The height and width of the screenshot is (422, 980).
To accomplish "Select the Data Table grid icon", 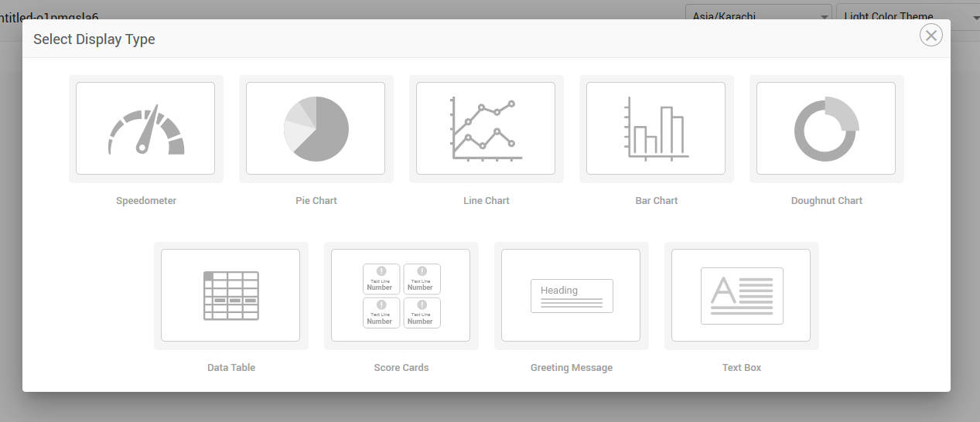I will click(230, 295).
